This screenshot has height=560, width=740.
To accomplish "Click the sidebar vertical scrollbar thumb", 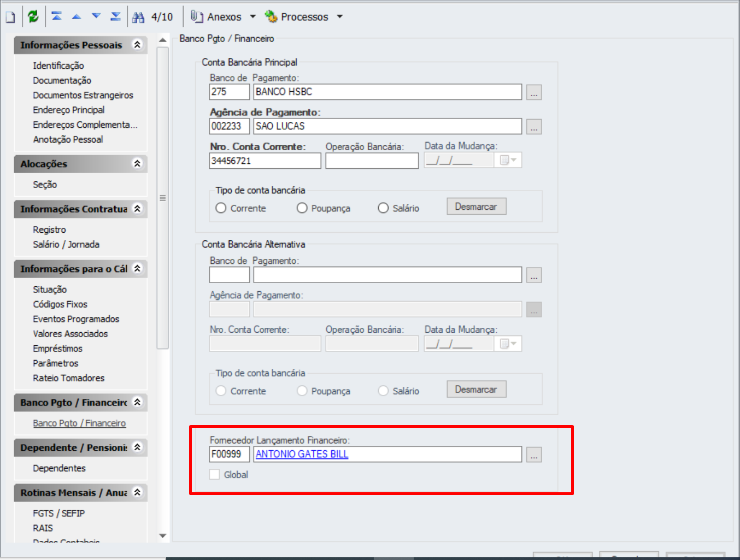I will click(x=163, y=198).
